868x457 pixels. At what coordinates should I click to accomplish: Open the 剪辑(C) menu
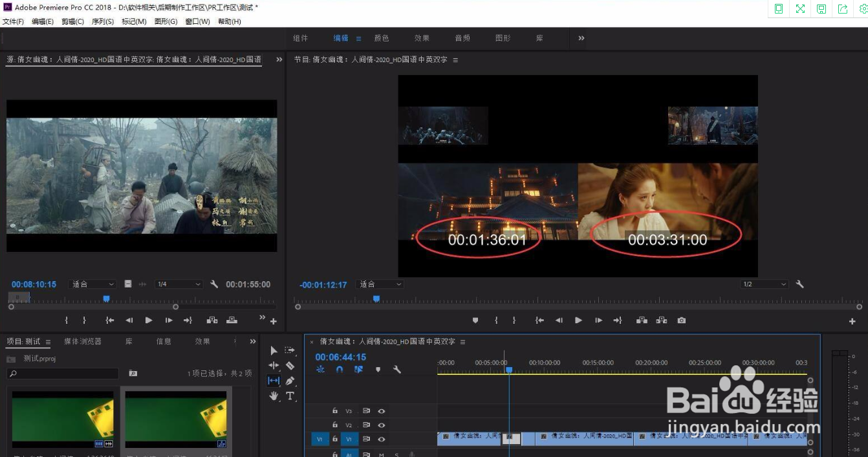72,21
